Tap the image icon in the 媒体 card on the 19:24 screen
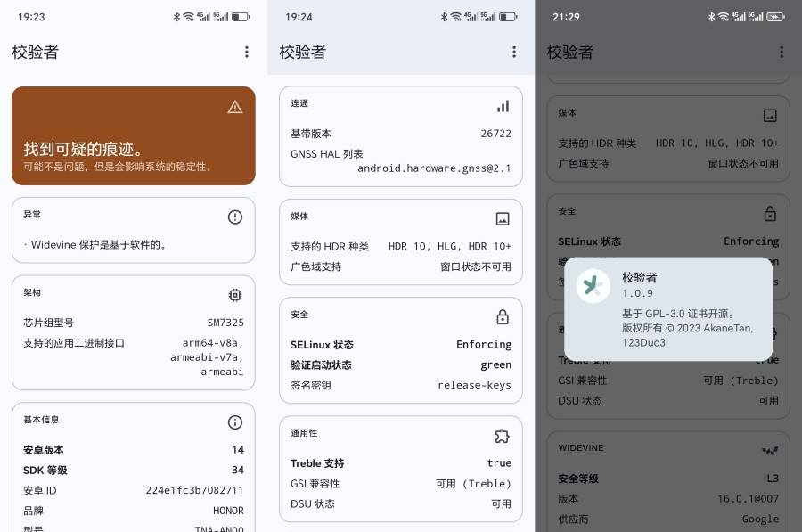802x532 pixels. [x=503, y=218]
